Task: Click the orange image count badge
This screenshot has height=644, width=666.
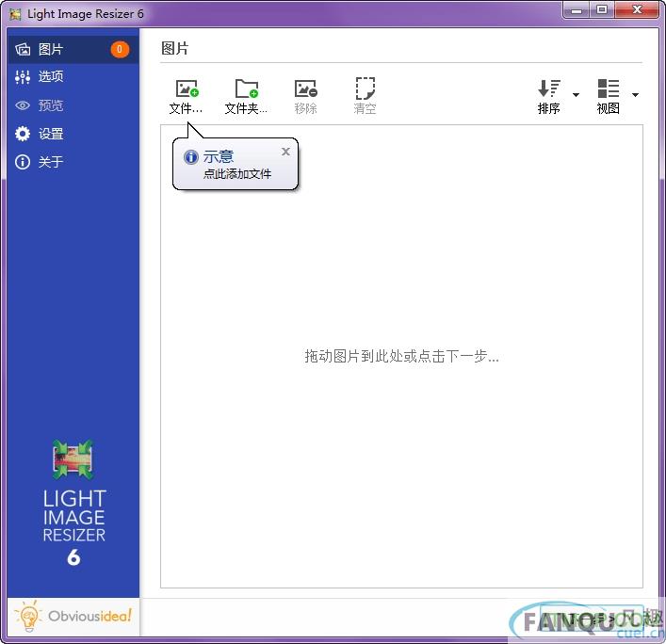Action: (x=120, y=49)
